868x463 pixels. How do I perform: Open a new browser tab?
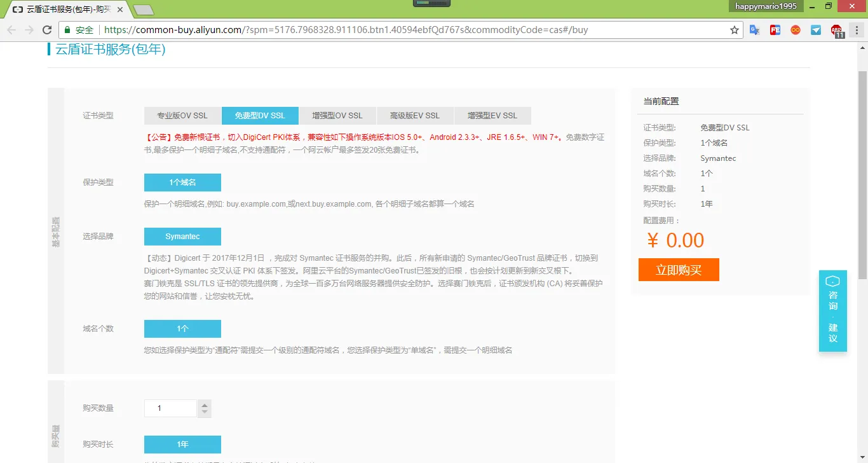(144, 10)
